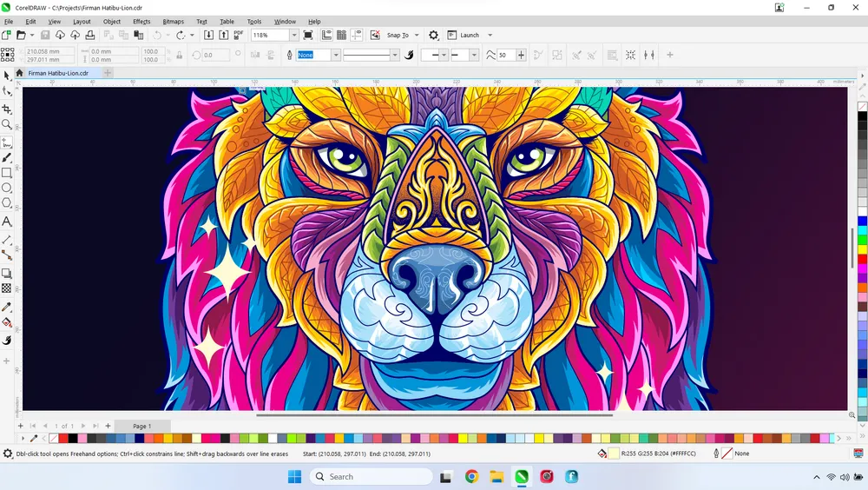Image resolution: width=868 pixels, height=490 pixels.
Task: Toggle guidelines visibility
Action: tap(357, 35)
